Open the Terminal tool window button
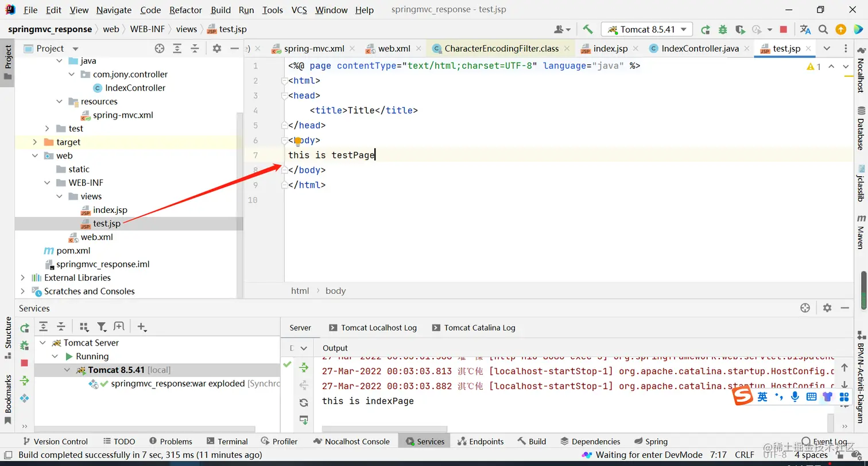Viewport: 868px width, 466px height. 227,441
